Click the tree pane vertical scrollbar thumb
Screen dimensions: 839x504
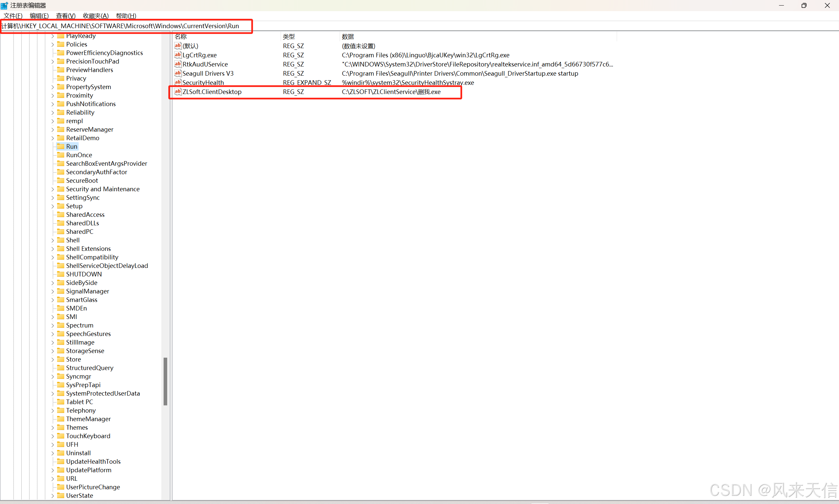pyautogui.click(x=165, y=381)
